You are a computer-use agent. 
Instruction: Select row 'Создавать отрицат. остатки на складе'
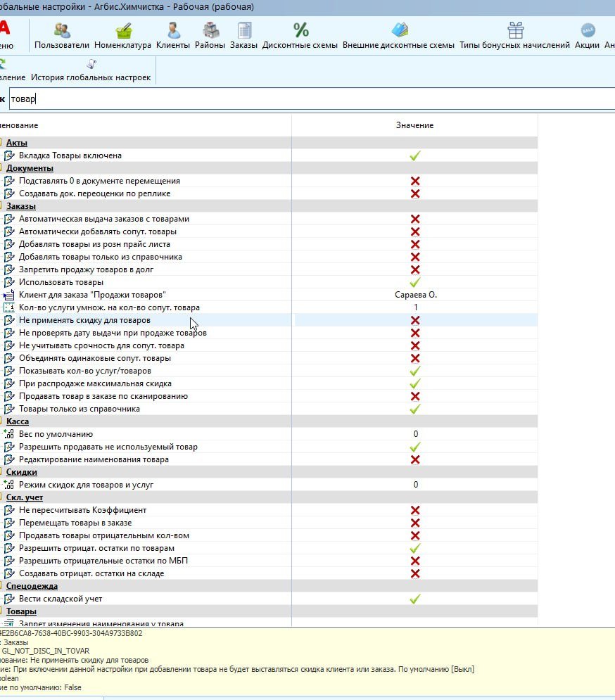coord(269,573)
